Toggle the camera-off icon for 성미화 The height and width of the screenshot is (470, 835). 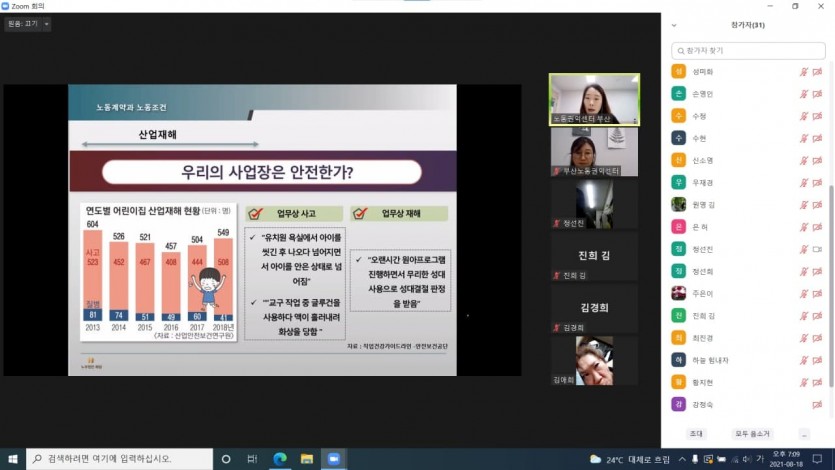coord(817,72)
